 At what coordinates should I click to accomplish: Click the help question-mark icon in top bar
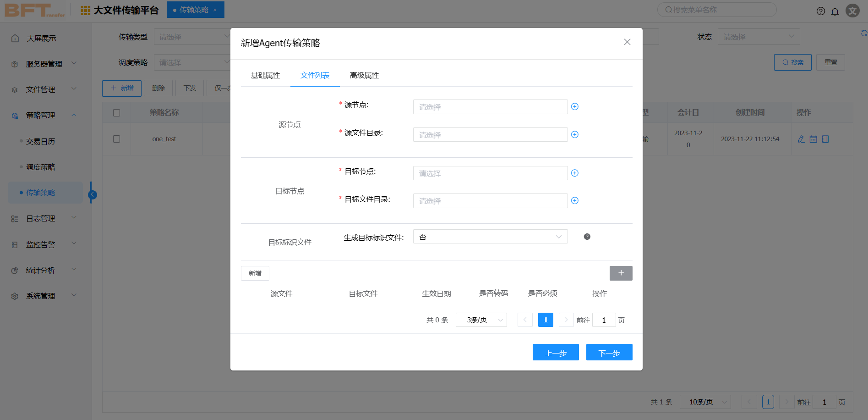tap(820, 11)
